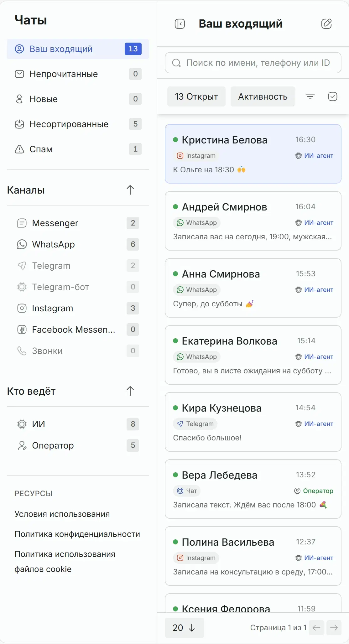Select the Новые person icon
Screen dimensions: 349x644
click(x=19, y=99)
